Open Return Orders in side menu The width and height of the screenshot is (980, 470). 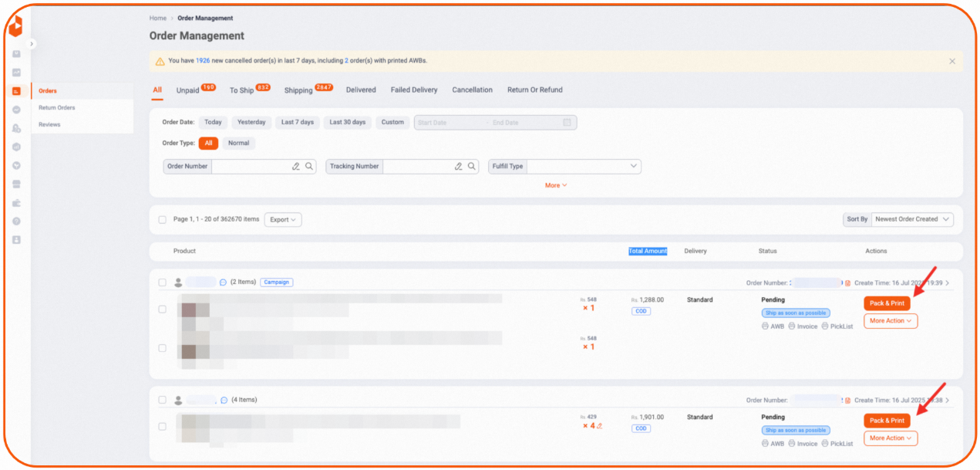pos(57,108)
